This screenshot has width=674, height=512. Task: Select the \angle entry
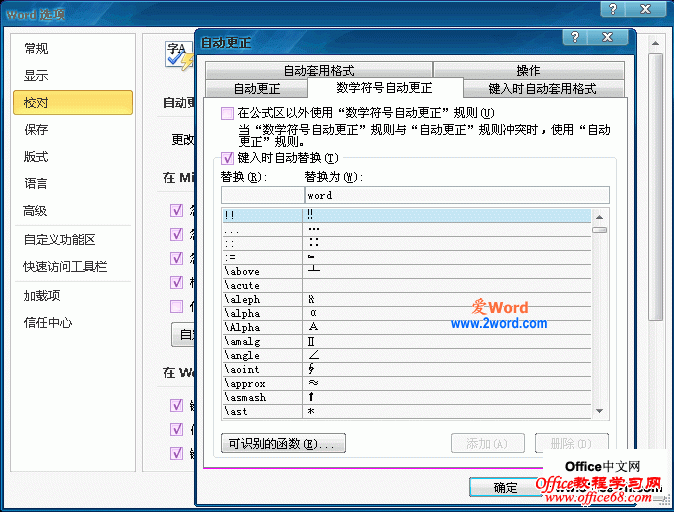(407, 355)
